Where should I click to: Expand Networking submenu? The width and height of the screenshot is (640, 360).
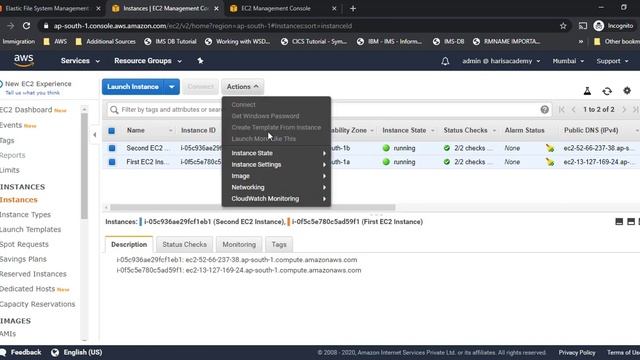[276, 187]
